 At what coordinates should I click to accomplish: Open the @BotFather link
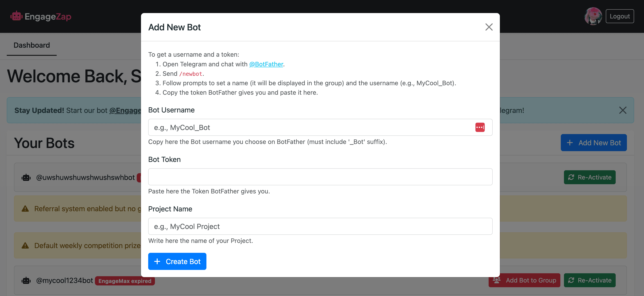[x=266, y=64]
